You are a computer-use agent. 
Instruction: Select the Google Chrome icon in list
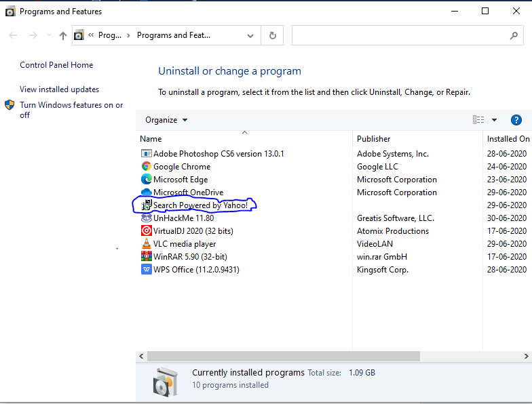(147, 167)
